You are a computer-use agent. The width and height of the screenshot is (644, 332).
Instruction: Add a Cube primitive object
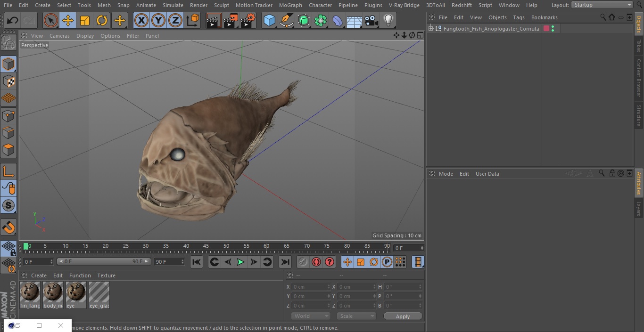(x=269, y=20)
